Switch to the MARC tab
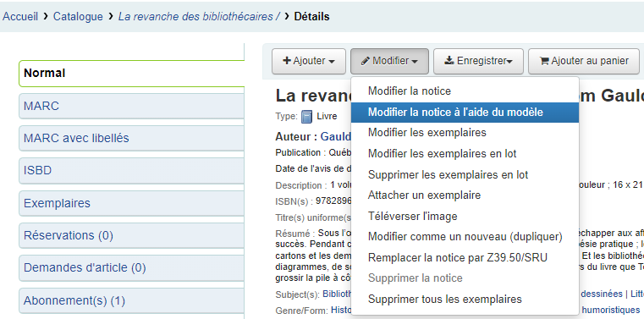The height and width of the screenshot is (319, 644). pyautogui.click(x=131, y=106)
